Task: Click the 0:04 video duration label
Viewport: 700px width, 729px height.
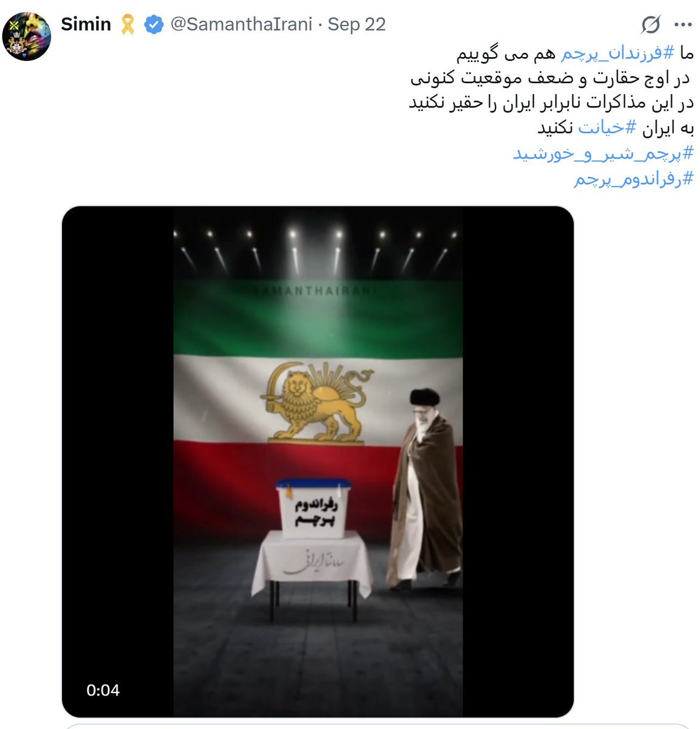Action: coord(103,690)
